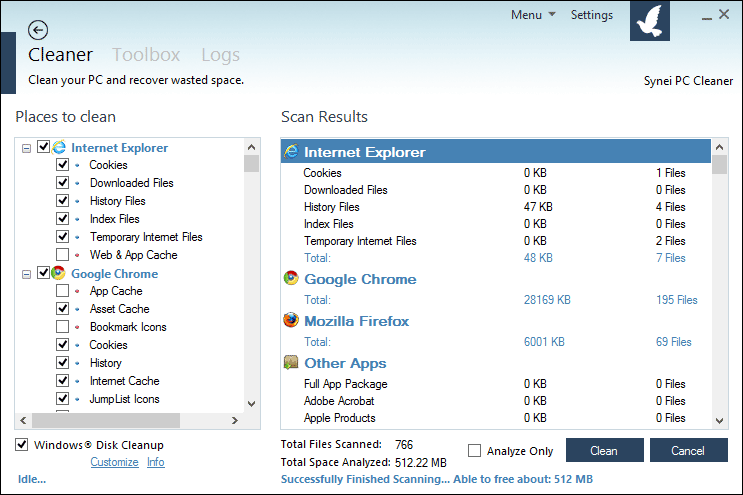The width and height of the screenshot is (743, 495).
Task: Open the Menu dropdown
Action: 533,15
